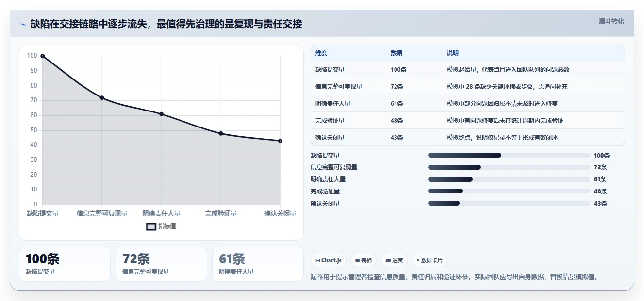Click the chart data point for 确认关闭量
The image size is (644, 301).
281,141
